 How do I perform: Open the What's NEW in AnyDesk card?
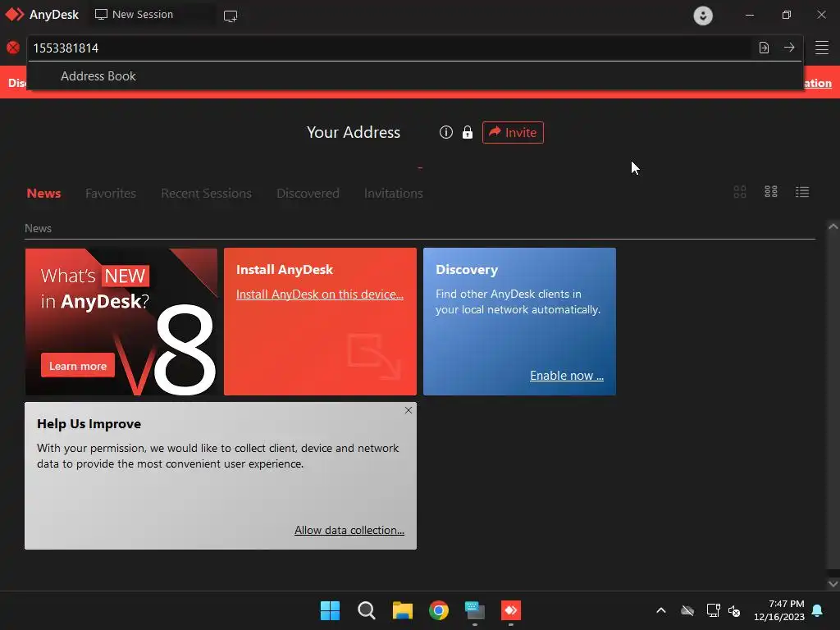point(121,322)
